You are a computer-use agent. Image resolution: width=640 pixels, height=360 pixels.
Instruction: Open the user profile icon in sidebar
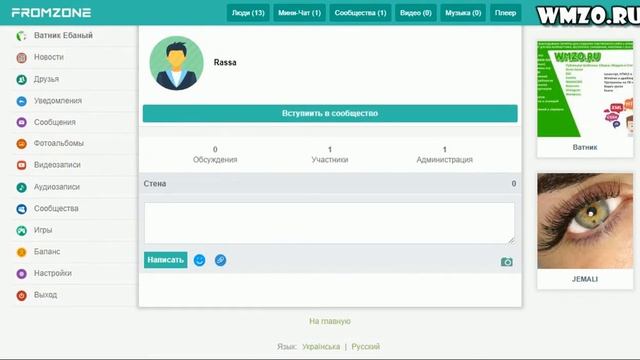click(x=21, y=36)
